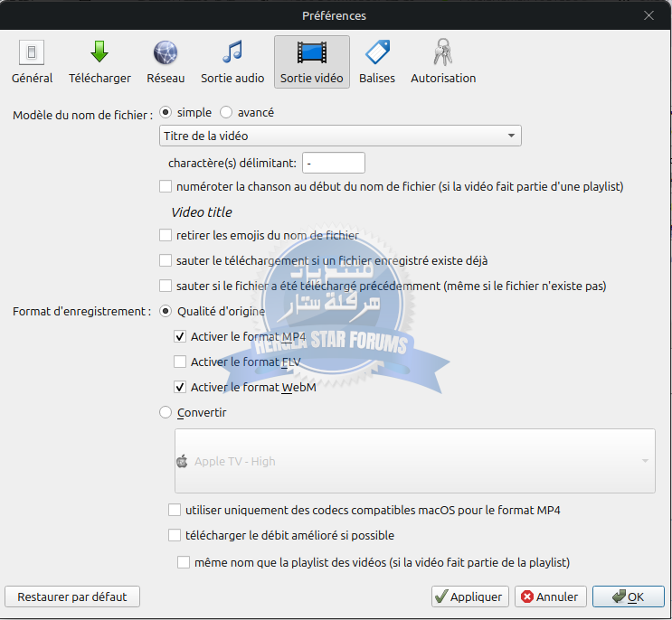The image size is (672, 620).
Task: Open the 'Apple TV - High' preset dropdown
Action: (414, 461)
